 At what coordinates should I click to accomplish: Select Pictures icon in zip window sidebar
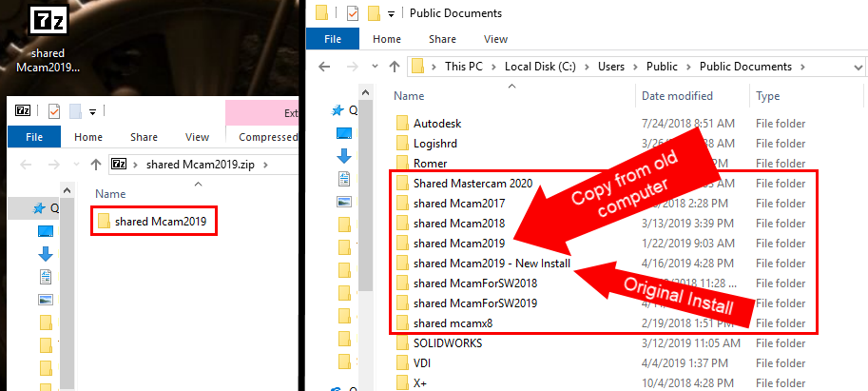[x=46, y=300]
